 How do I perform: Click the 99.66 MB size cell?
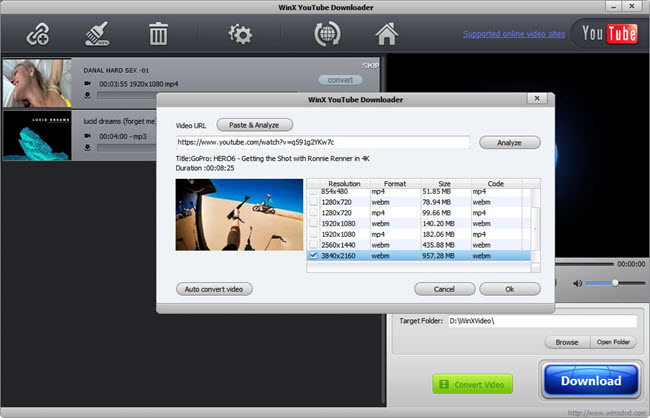tap(437, 213)
